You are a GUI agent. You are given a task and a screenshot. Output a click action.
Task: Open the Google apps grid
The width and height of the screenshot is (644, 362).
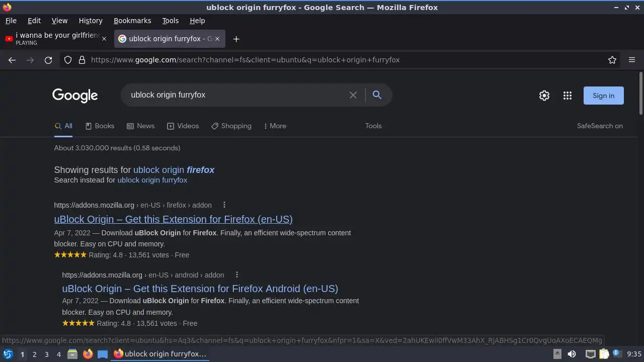568,96
